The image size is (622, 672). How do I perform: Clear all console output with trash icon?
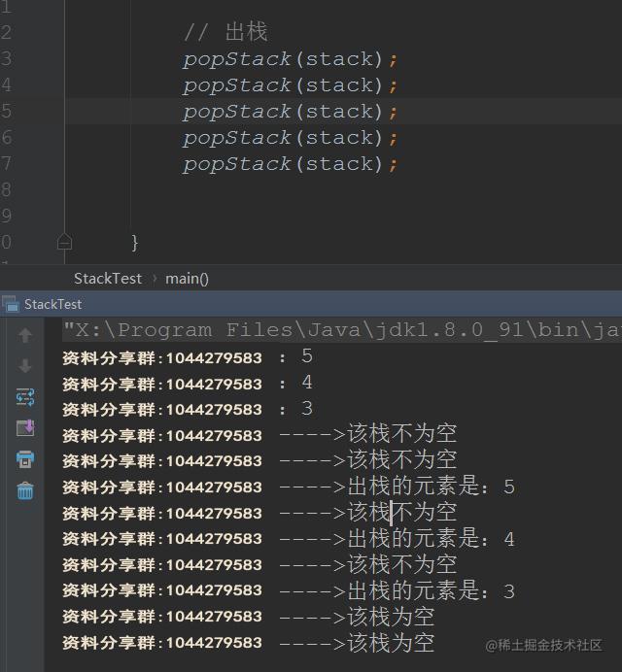25,490
